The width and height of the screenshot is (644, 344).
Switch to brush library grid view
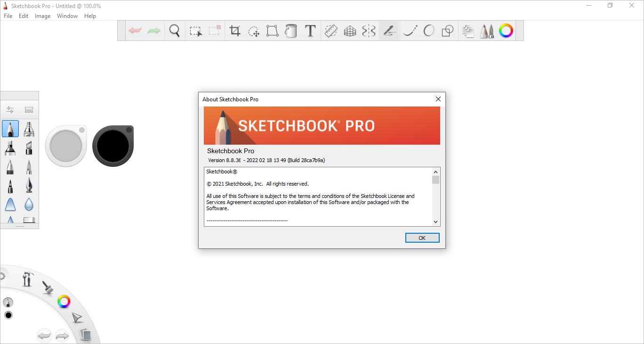tap(29, 109)
